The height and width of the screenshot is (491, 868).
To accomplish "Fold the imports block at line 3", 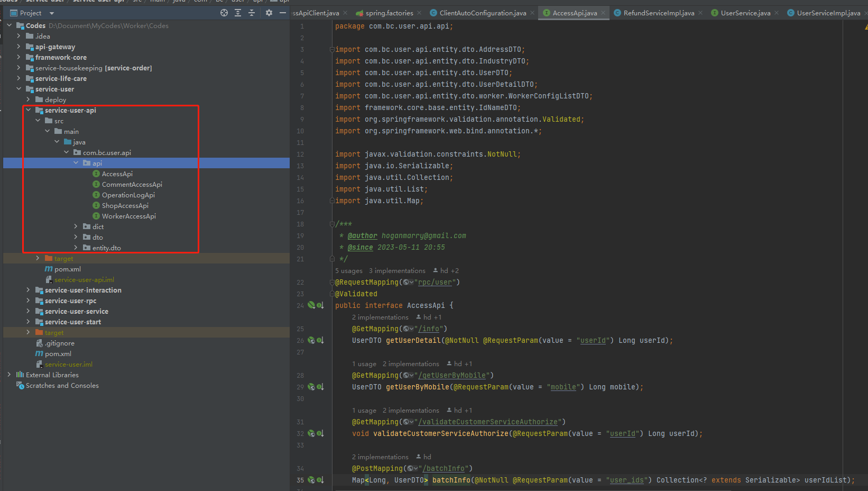I will click(332, 50).
